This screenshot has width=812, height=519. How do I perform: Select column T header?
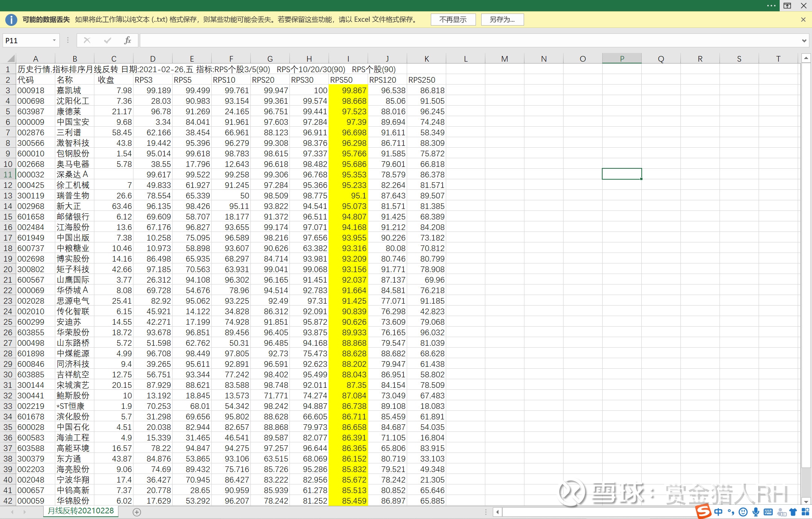click(778, 59)
